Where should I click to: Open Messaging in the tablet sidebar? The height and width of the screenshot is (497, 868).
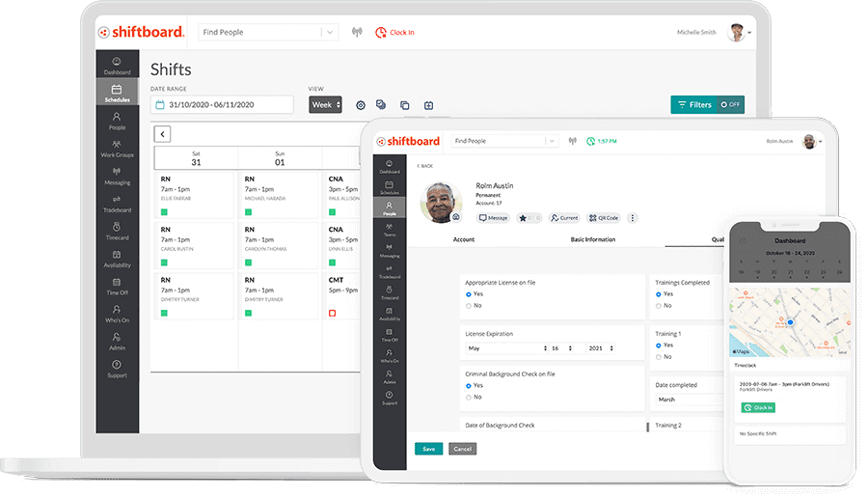[390, 251]
